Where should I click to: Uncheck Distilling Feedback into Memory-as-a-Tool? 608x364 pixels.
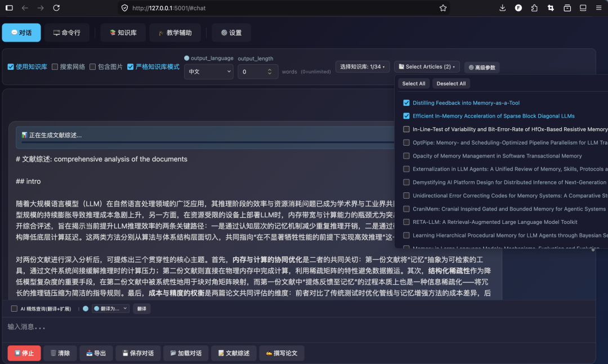[406, 103]
